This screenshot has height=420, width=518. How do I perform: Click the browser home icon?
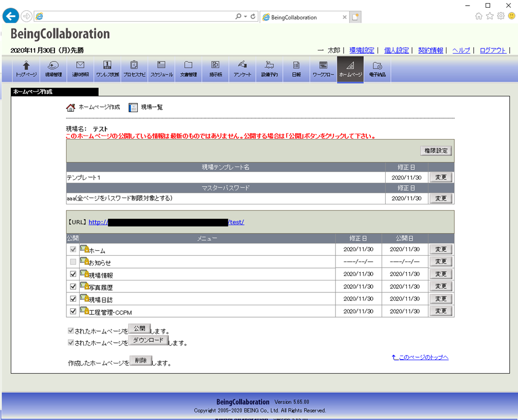click(479, 16)
